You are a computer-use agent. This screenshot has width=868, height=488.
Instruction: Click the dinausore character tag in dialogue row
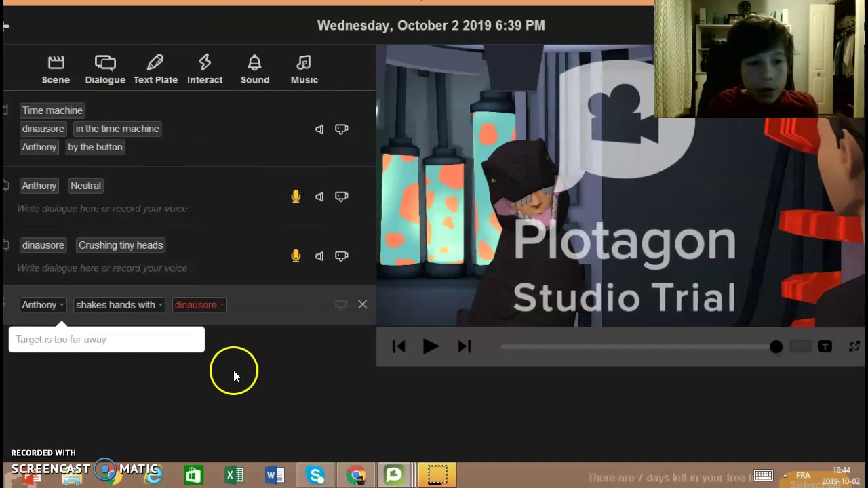pos(43,245)
